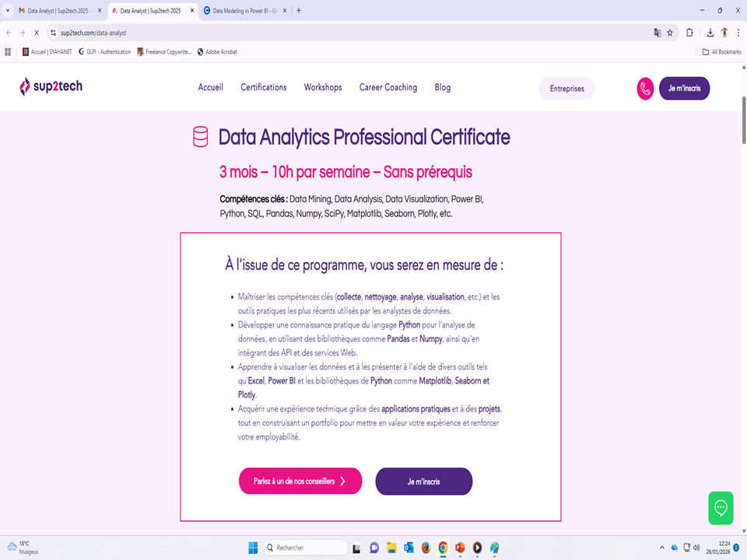The image size is (747, 560).
Task: Open the green chat widget icon
Action: click(x=721, y=508)
